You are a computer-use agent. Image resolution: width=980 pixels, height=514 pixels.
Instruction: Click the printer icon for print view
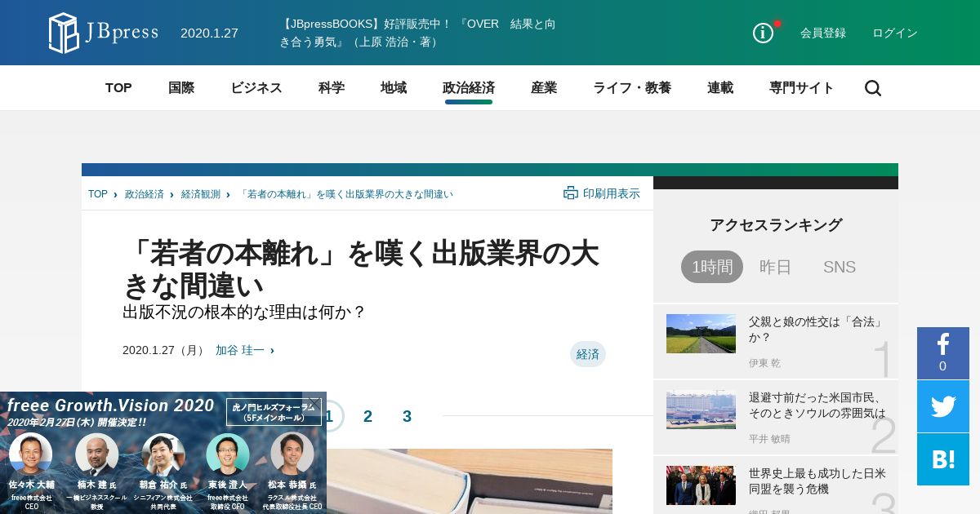pyautogui.click(x=571, y=193)
